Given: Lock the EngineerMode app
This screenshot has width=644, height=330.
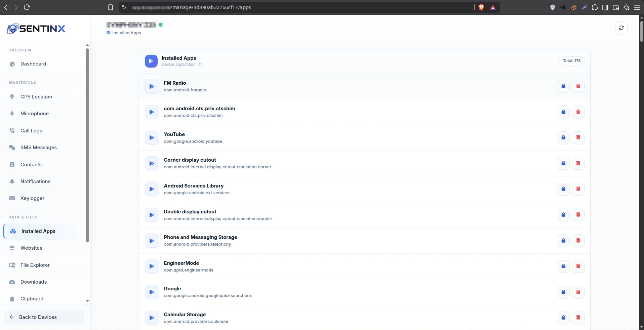Looking at the screenshot, I should coord(563,266).
